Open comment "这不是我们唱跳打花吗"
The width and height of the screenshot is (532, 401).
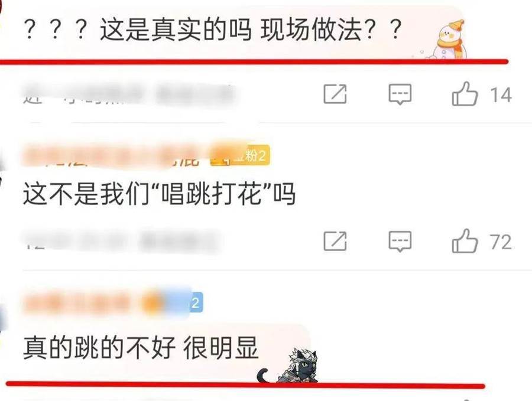(x=159, y=194)
